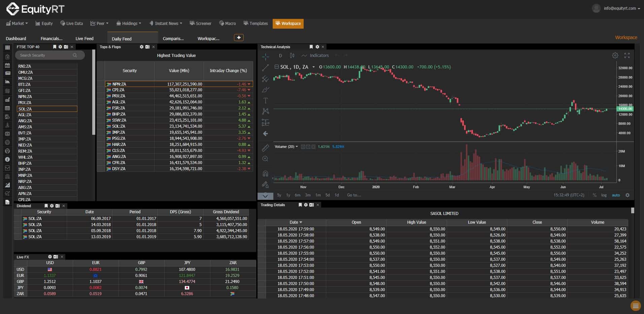Set chart range to 5y
This screenshot has width=644, height=314.
[279, 195]
